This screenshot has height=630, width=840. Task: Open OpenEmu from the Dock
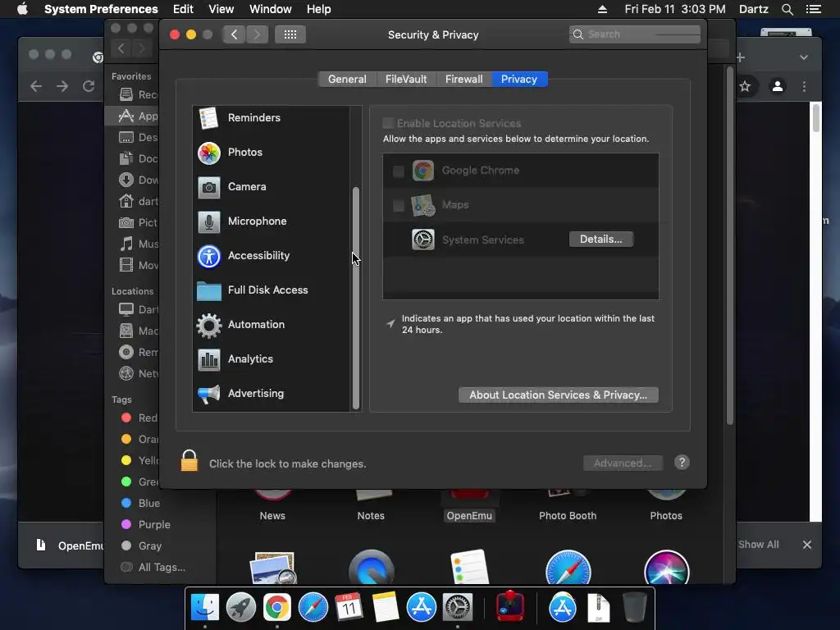tap(509, 606)
